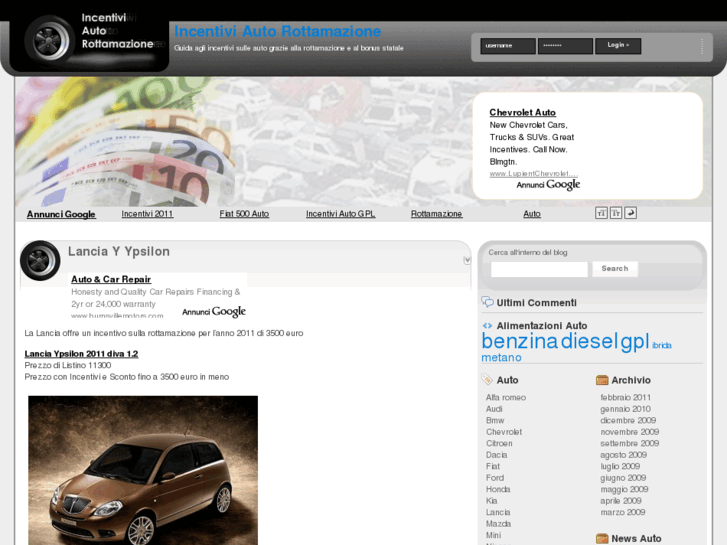Screen dimensions: 727x545
Task: Click the blog search text box
Action: pyautogui.click(x=539, y=269)
